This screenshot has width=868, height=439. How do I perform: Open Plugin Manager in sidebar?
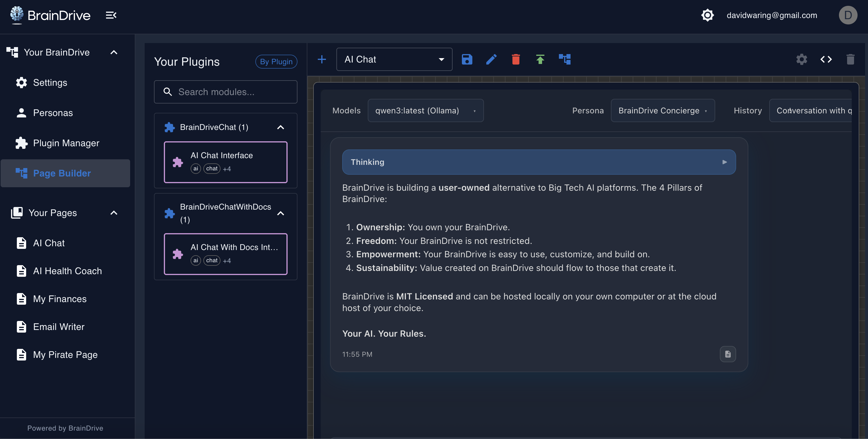tap(66, 143)
